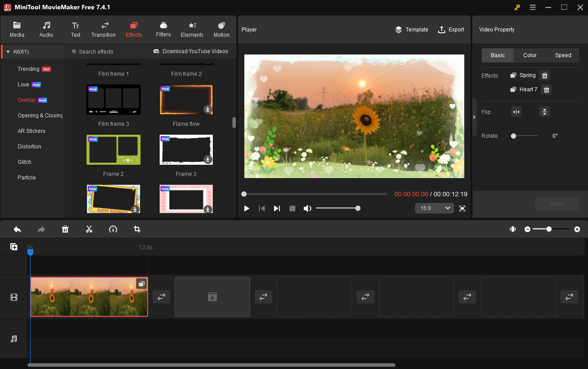Image resolution: width=588 pixels, height=369 pixels.
Task: Delete the Heart 7 effect
Action: tap(547, 89)
